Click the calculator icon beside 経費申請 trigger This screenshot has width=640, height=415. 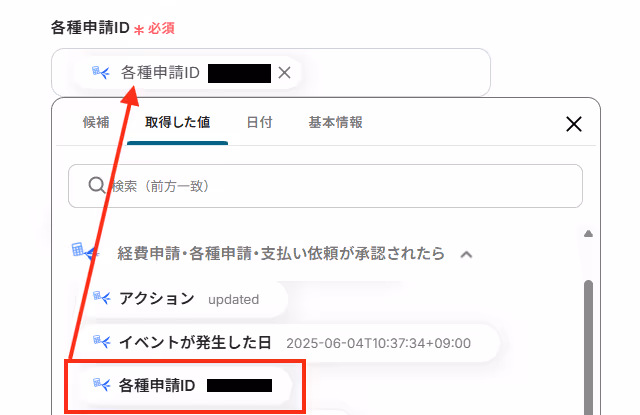click(84, 251)
